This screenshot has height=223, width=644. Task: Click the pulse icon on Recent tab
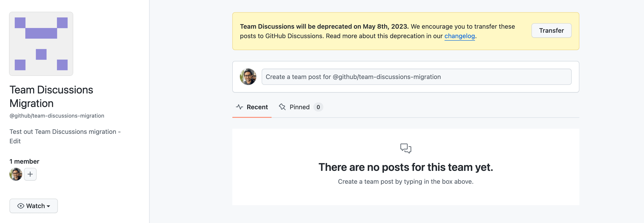(239, 107)
